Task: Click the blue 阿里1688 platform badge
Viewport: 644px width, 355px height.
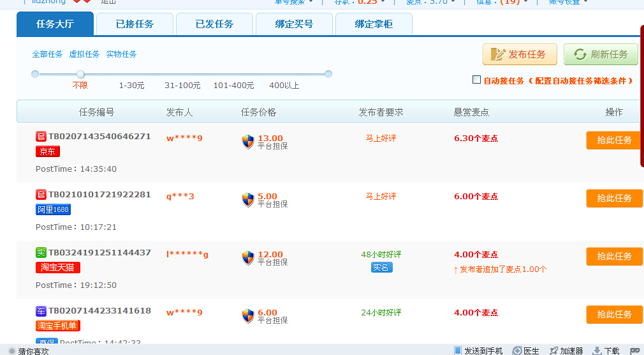Action: (x=53, y=209)
